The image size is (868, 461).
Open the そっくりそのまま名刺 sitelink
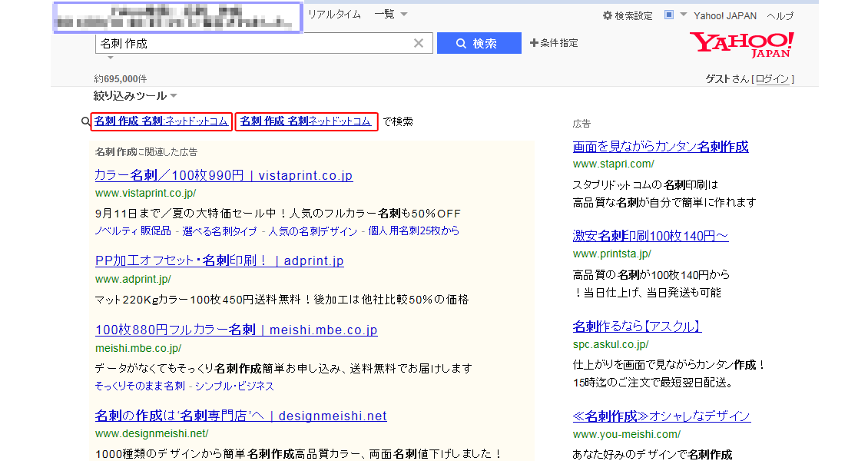(x=140, y=386)
